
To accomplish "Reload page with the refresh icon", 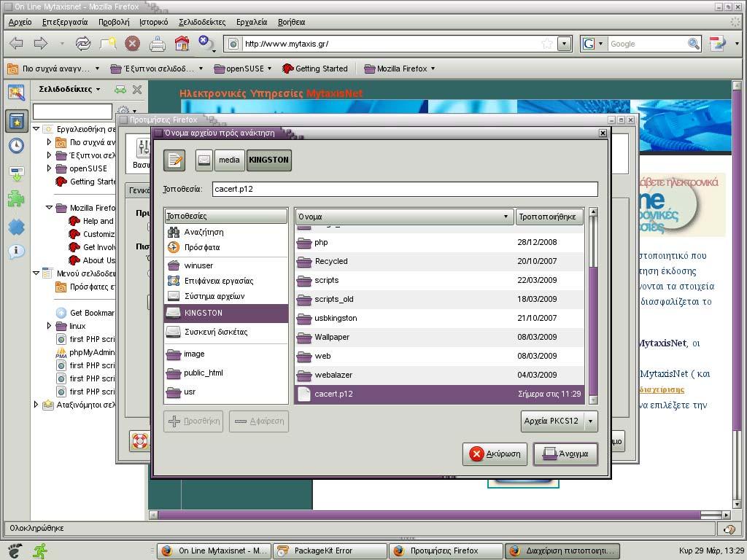I will click(x=83, y=44).
